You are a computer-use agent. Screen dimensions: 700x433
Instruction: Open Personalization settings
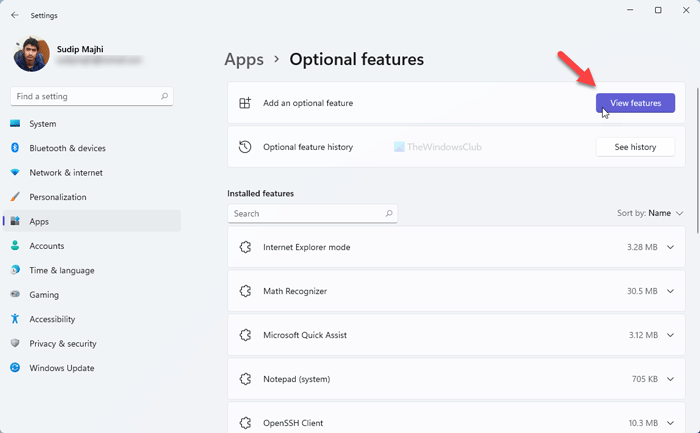pos(92,197)
